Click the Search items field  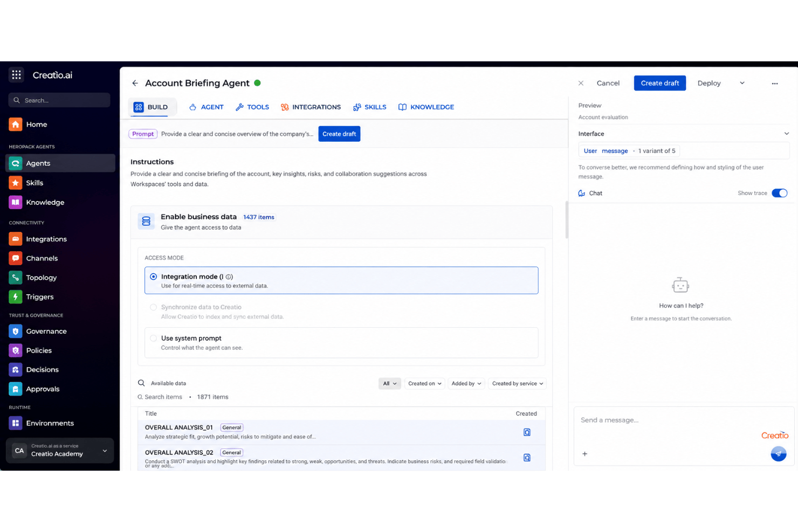pos(160,397)
